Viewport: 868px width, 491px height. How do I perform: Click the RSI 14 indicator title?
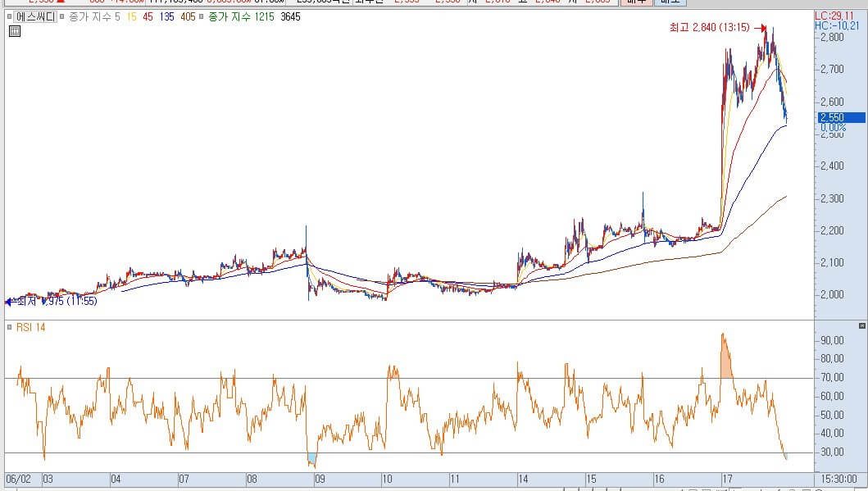click(x=30, y=327)
